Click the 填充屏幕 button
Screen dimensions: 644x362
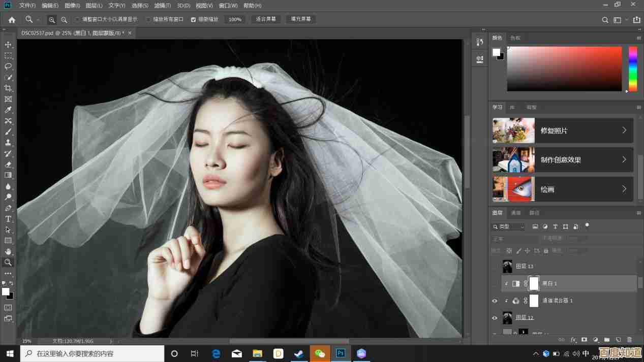(x=300, y=19)
